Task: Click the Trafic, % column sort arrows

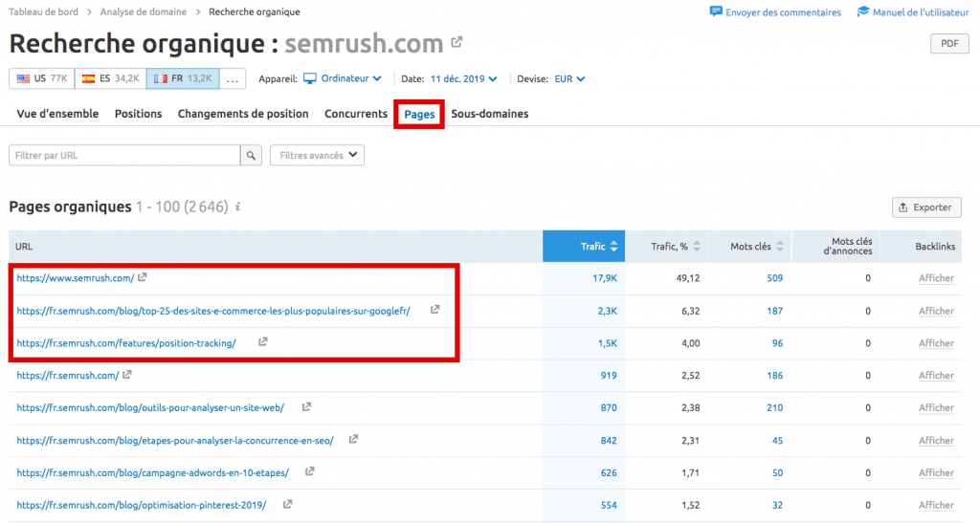Action: point(697,247)
